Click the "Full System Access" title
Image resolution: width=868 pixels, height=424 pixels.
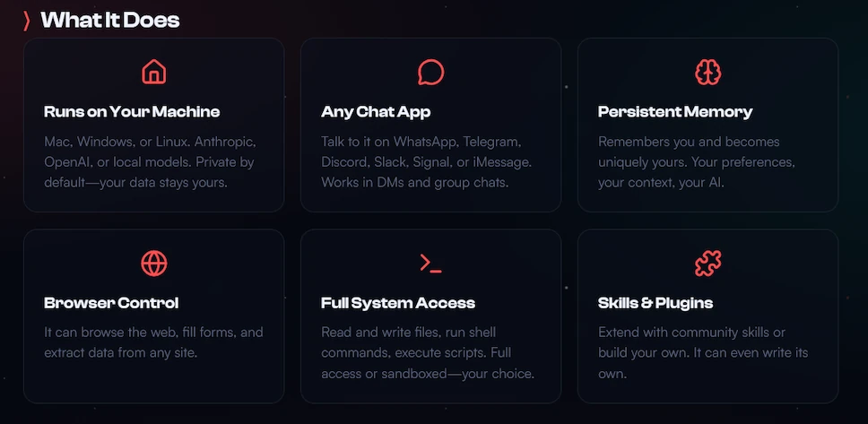[x=398, y=303]
